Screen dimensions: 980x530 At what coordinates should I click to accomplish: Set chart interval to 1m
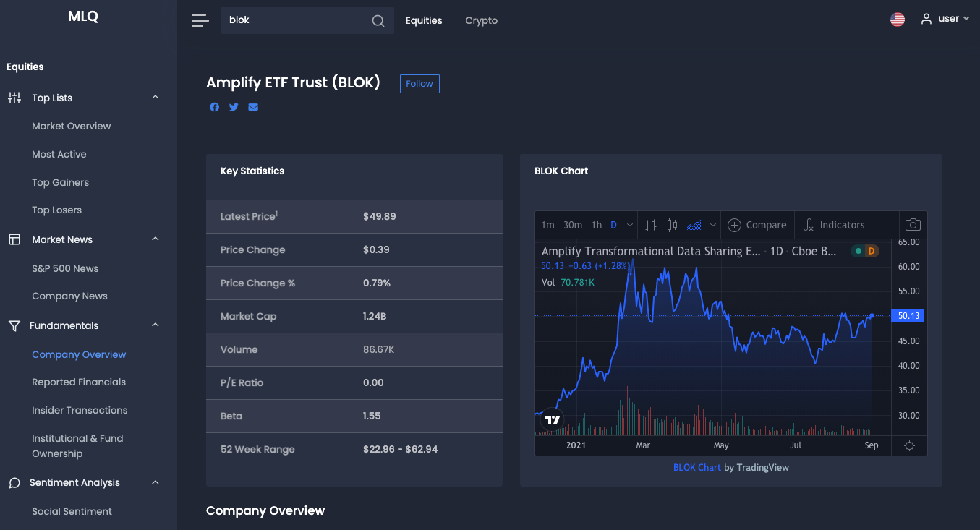click(548, 225)
